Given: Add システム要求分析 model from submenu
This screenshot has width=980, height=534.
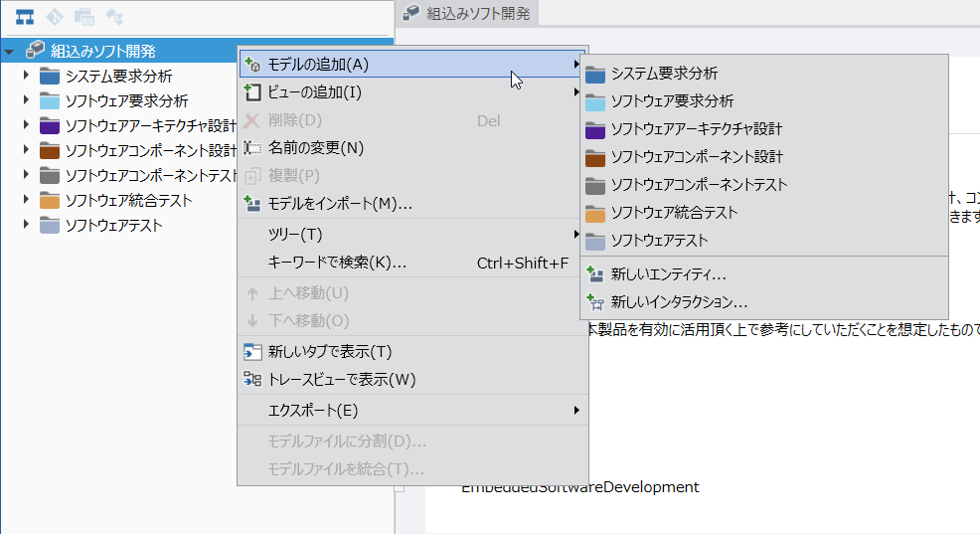Looking at the screenshot, I should pyautogui.click(x=764, y=74).
